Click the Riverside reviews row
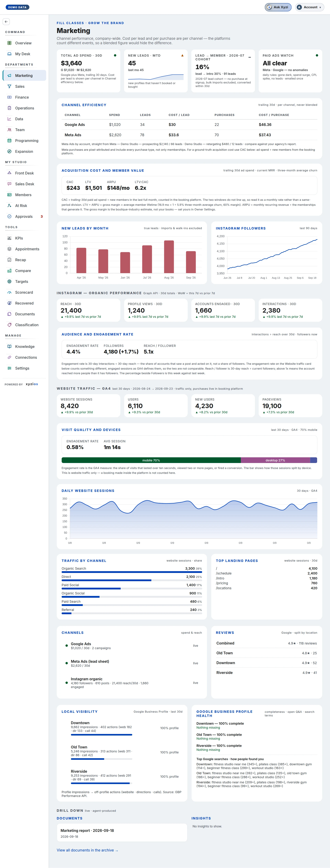 266,673
